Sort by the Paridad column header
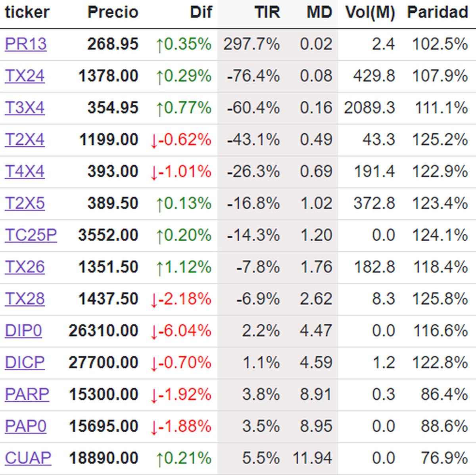The image size is (476, 475). [438, 12]
